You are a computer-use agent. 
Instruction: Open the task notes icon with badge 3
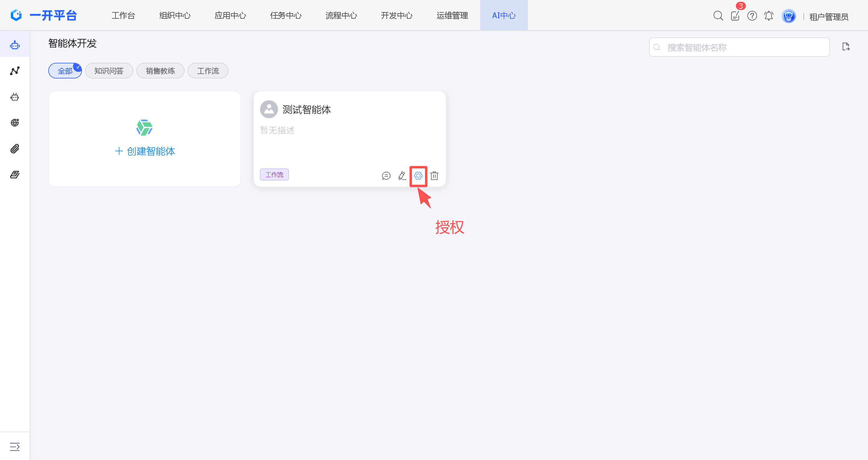pos(735,16)
